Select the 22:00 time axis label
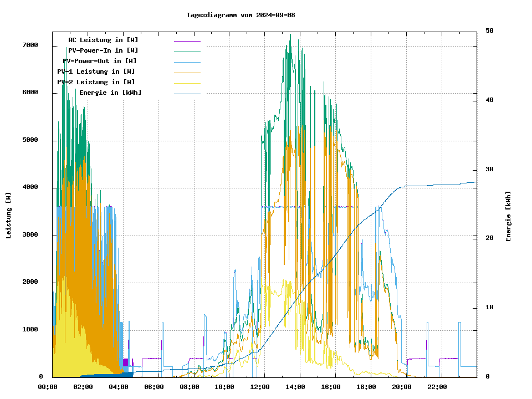 pyautogui.click(x=437, y=387)
